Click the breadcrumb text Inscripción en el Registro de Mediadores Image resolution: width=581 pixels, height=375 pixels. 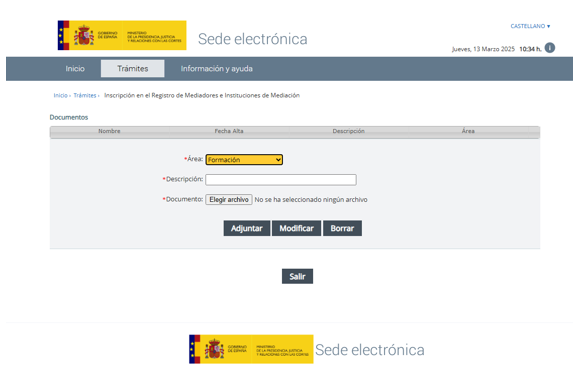(202, 96)
